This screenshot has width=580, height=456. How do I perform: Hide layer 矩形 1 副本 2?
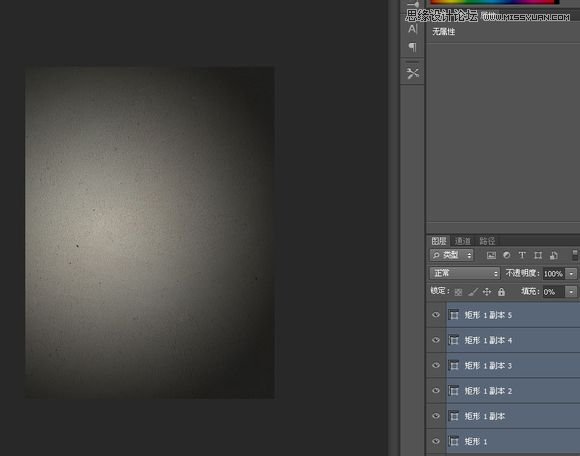click(x=436, y=391)
